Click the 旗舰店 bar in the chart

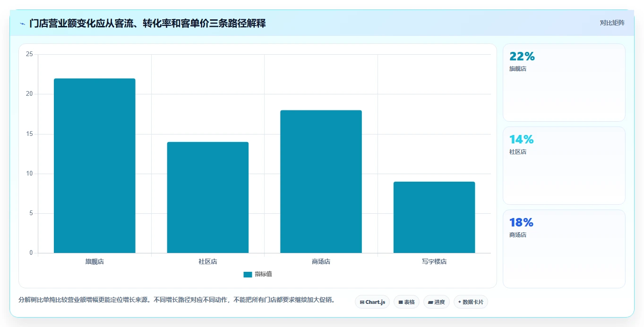tap(94, 166)
